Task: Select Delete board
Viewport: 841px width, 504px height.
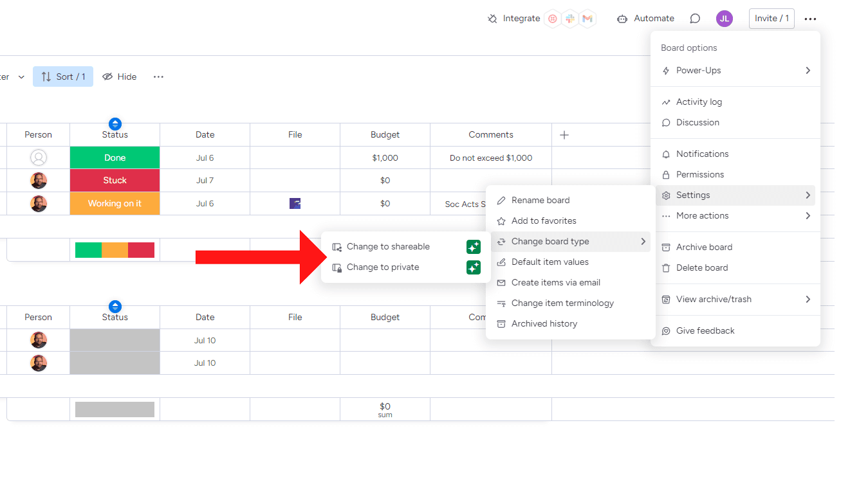Action: 735,268
